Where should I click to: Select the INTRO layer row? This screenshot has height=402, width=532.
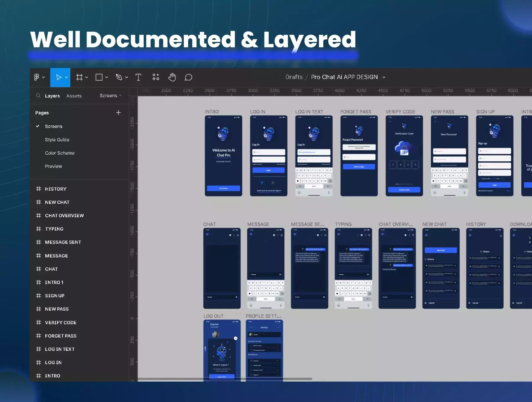tap(79, 375)
